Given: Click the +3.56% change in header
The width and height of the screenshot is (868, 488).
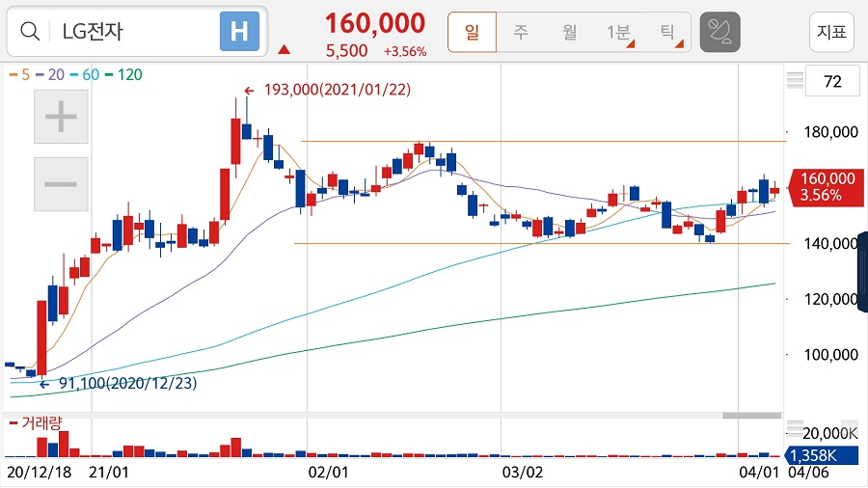Looking at the screenshot, I should click(x=405, y=51).
